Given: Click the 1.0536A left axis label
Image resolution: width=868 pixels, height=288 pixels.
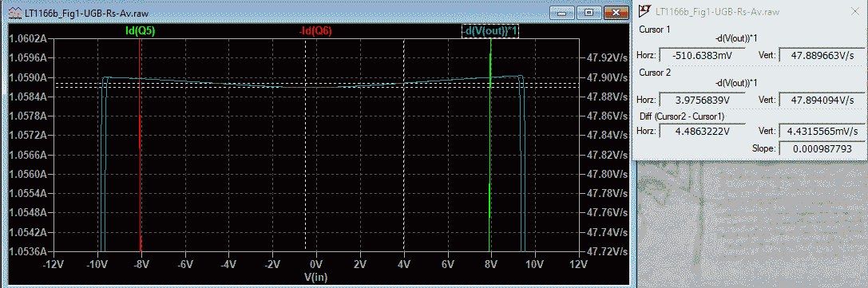Looking at the screenshot, I should click(x=27, y=251).
